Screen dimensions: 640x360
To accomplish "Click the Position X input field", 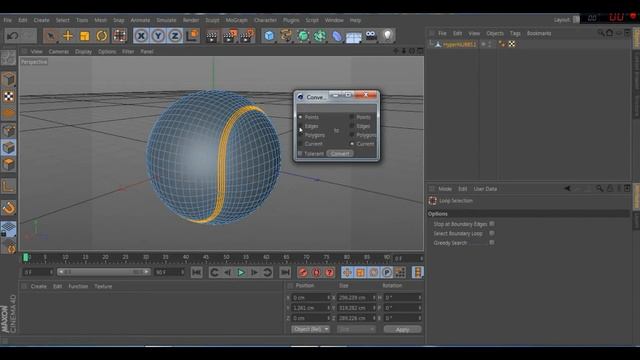I will click(x=311, y=298).
